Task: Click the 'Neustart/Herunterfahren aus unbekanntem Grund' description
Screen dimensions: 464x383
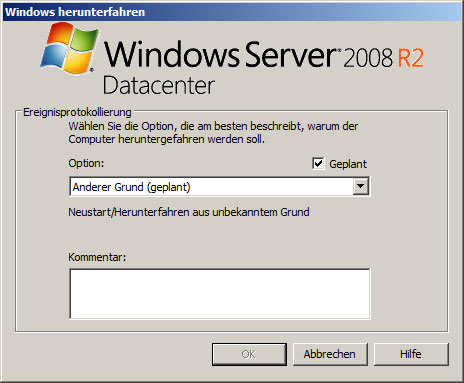Action: coord(189,212)
